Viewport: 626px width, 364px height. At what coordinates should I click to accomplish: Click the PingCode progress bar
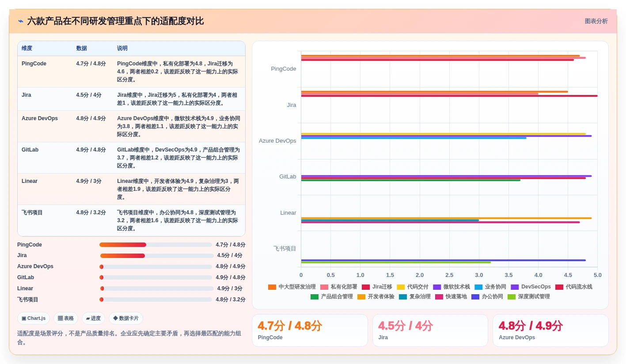point(156,245)
